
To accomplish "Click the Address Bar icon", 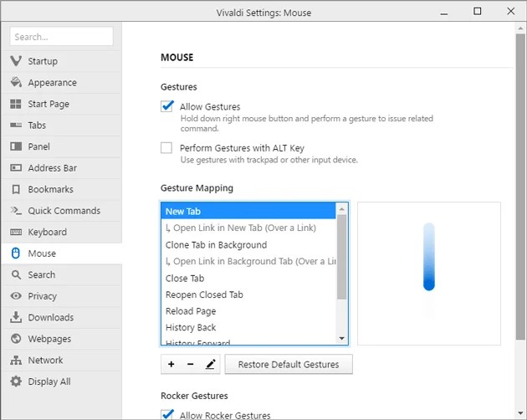I will (16, 167).
